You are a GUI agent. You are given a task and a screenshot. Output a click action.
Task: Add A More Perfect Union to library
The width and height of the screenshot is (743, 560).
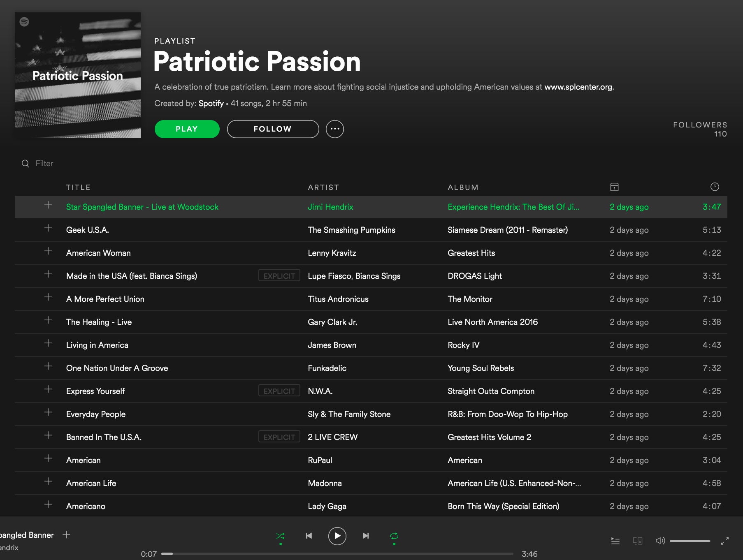[48, 297]
